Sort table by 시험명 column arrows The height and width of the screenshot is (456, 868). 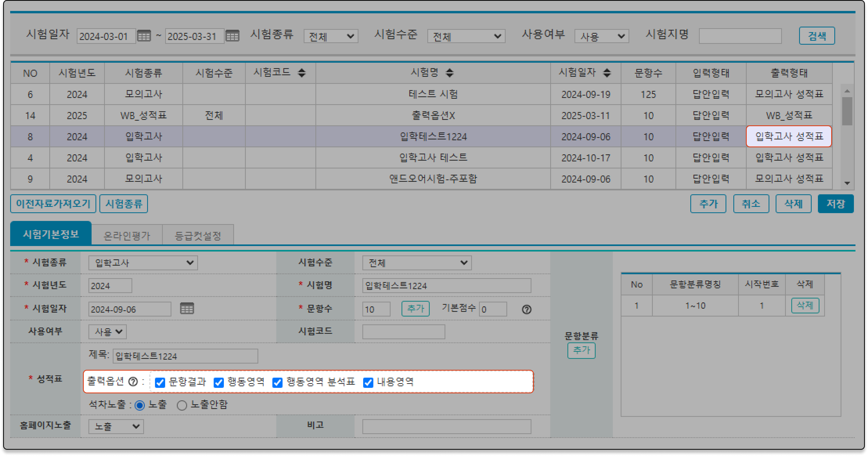coord(449,72)
